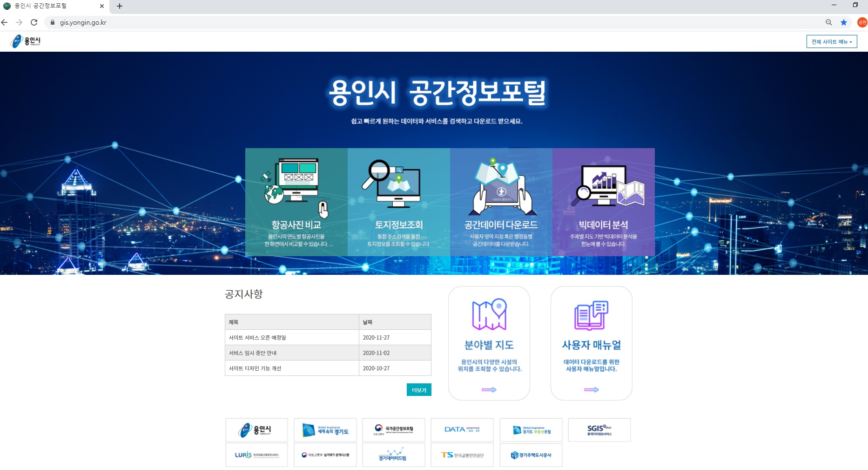Click the zoom magnifier icon in address bar

pyautogui.click(x=829, y=22)
